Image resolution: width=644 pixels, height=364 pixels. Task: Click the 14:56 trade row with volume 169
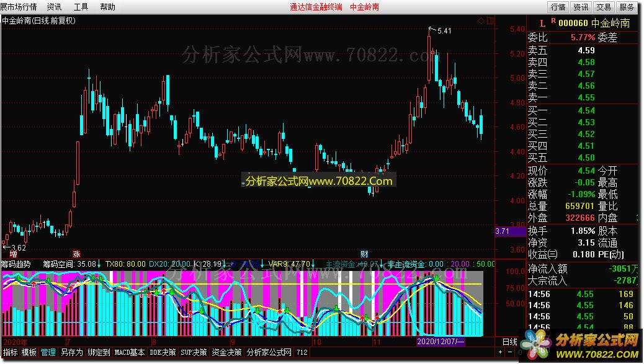pos(584,294)
